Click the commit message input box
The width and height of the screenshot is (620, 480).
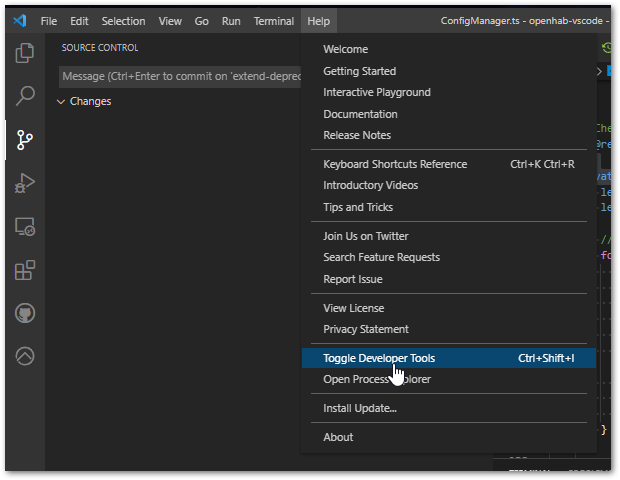[x=180, y=77]
